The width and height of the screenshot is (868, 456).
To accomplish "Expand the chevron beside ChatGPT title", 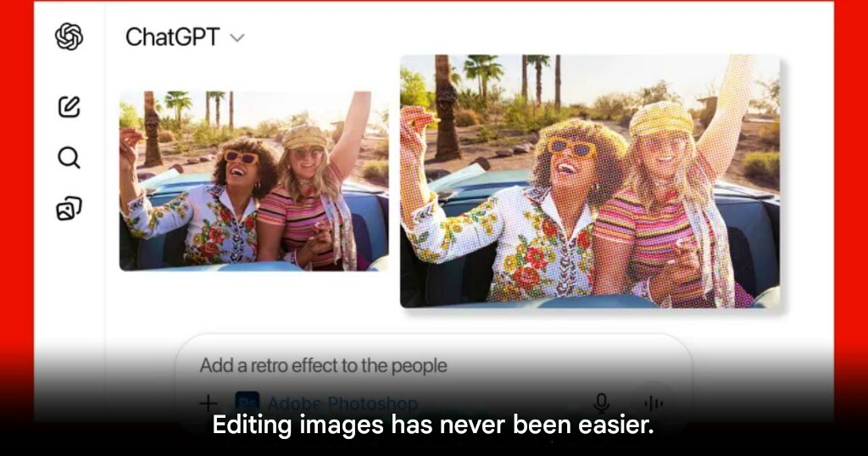I will (237, 38).
